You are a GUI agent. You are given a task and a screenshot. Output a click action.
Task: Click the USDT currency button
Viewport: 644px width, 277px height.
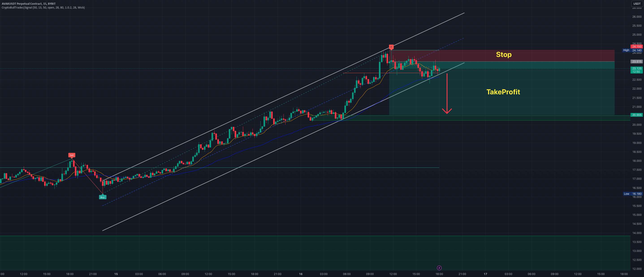tap(637, 4)
